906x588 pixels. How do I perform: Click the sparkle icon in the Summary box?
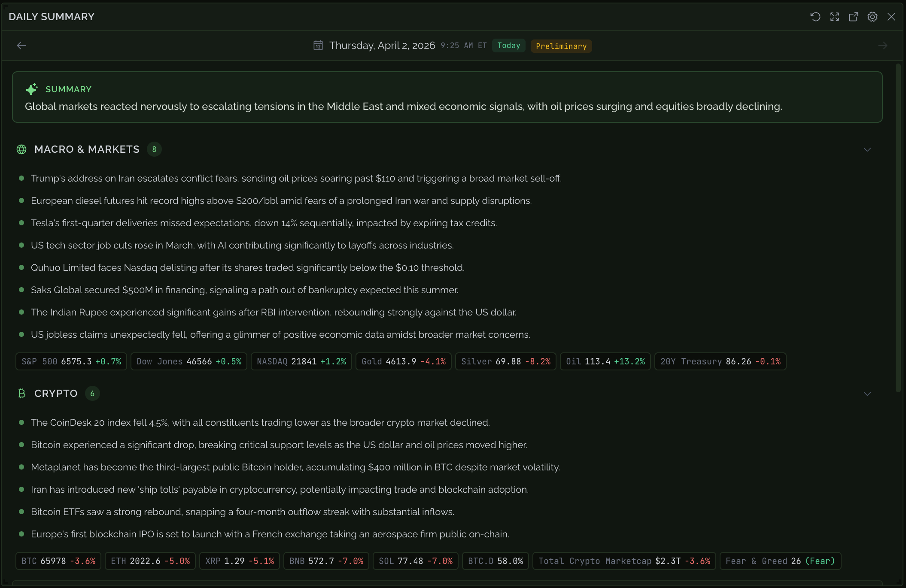[x=31, y=88]
